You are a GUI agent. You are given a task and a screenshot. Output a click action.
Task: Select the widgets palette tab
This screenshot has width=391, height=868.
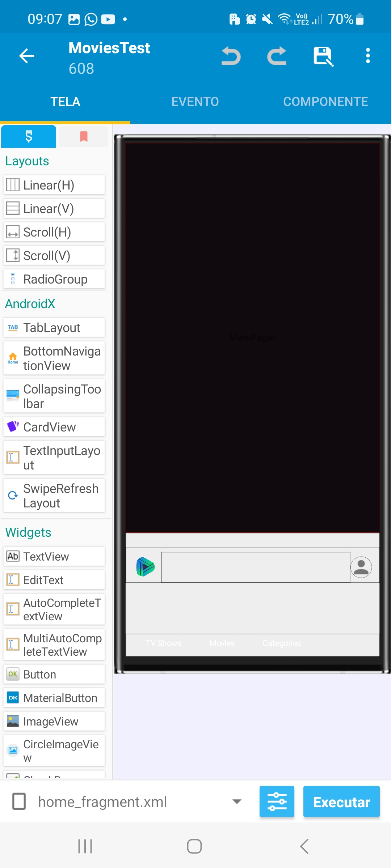coord(29,136)
